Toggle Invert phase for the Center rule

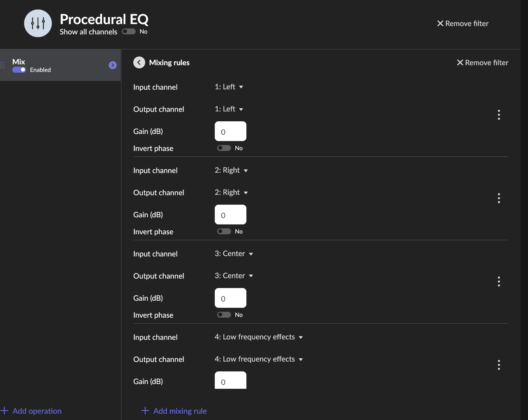[224, 315]
